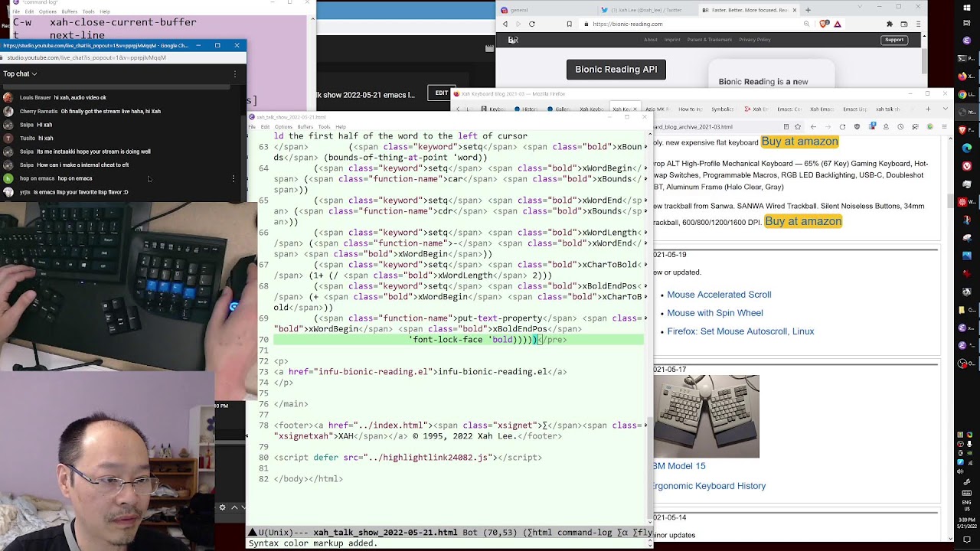Open Brave main hamburger menu

pyautogui.click(x=918, y=24)
